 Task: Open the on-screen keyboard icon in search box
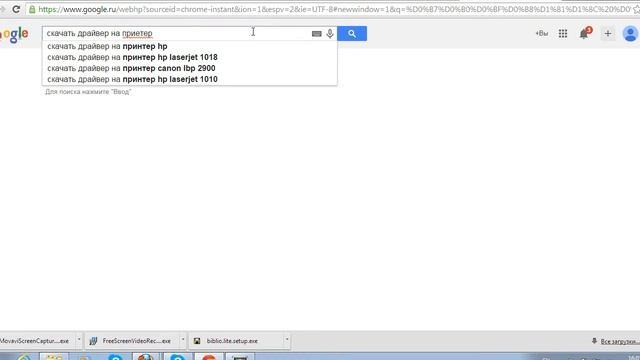[316, 34]
